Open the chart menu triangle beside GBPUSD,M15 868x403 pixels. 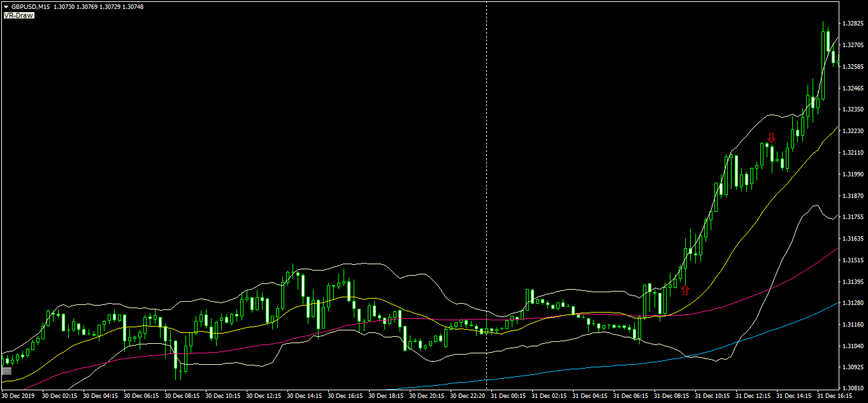(x=6, y=6)
